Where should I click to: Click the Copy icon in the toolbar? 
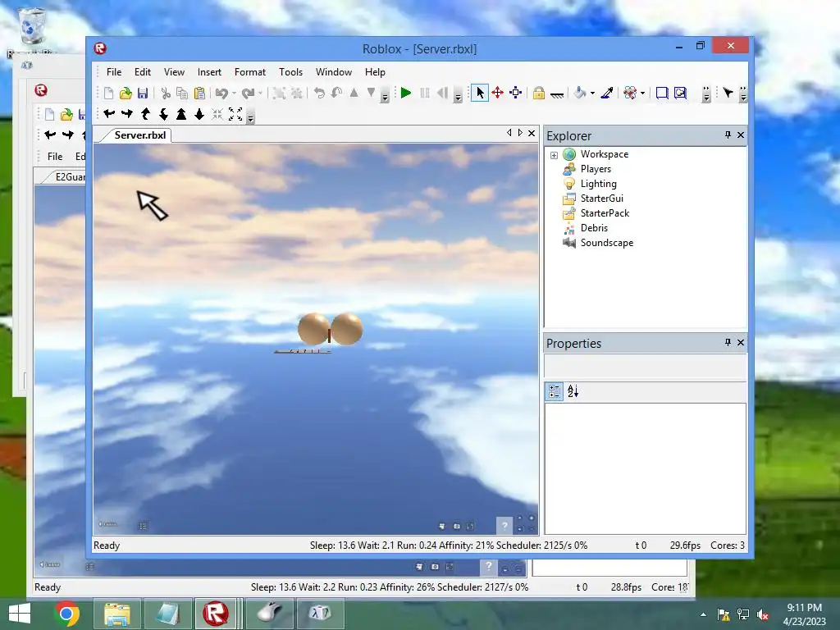[182, 94]
